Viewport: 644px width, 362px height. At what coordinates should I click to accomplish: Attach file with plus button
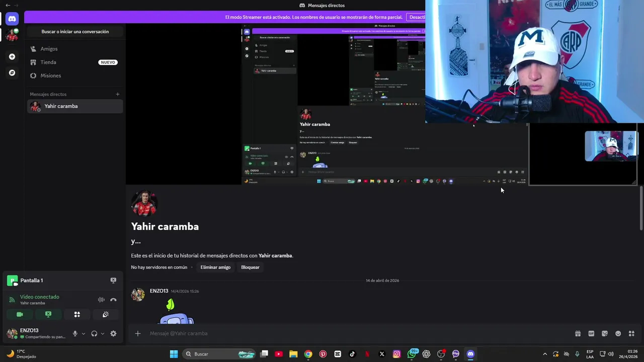coord(137,333)
